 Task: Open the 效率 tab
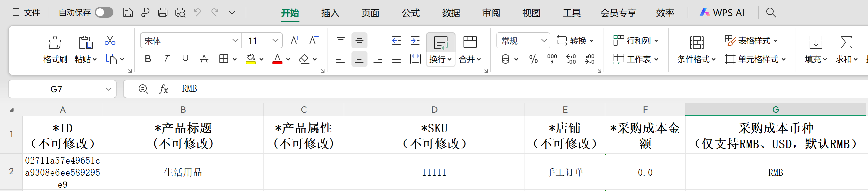point(665,13)
